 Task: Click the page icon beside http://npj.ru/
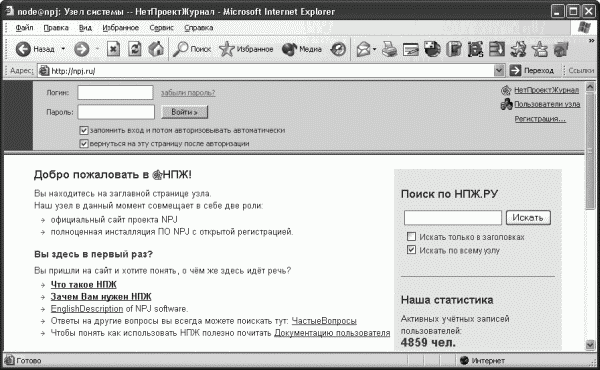(44, 71)
